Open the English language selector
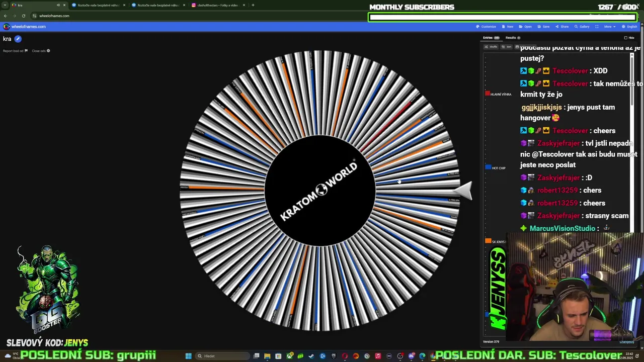Viewport: 644px width, 362px height. (629, 27)
